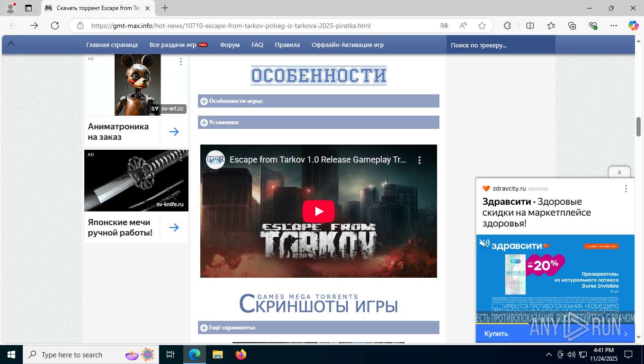Click the volume speaker tray icon
644x364 pixels.
click(x=572, y=355)
